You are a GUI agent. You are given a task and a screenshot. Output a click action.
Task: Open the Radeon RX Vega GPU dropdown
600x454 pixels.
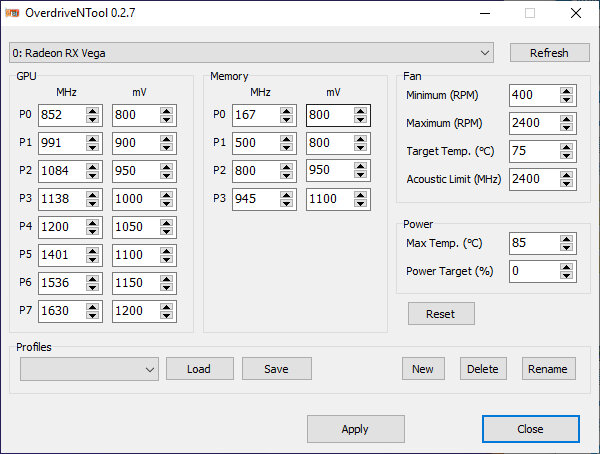point(251,52)
